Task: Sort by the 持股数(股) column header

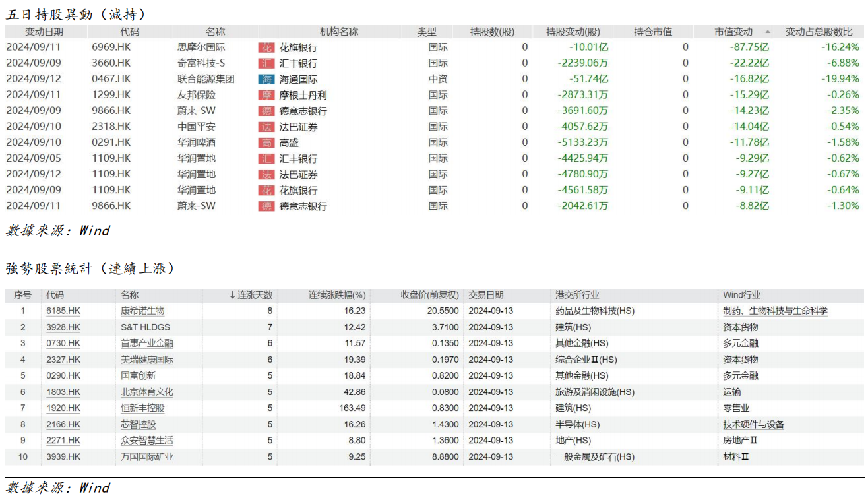Action: [493, 32]
